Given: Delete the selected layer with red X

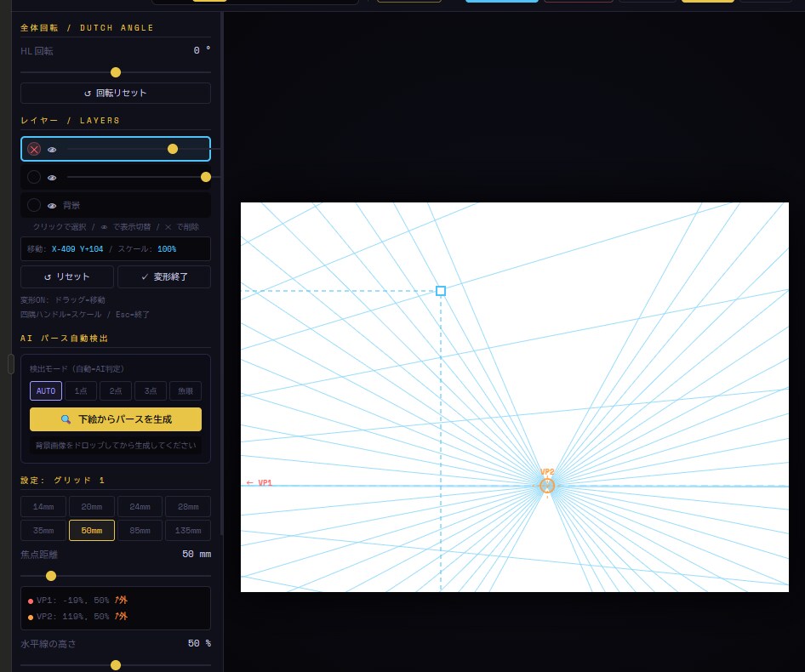Looking at the screenshot, I should point(34,150).
